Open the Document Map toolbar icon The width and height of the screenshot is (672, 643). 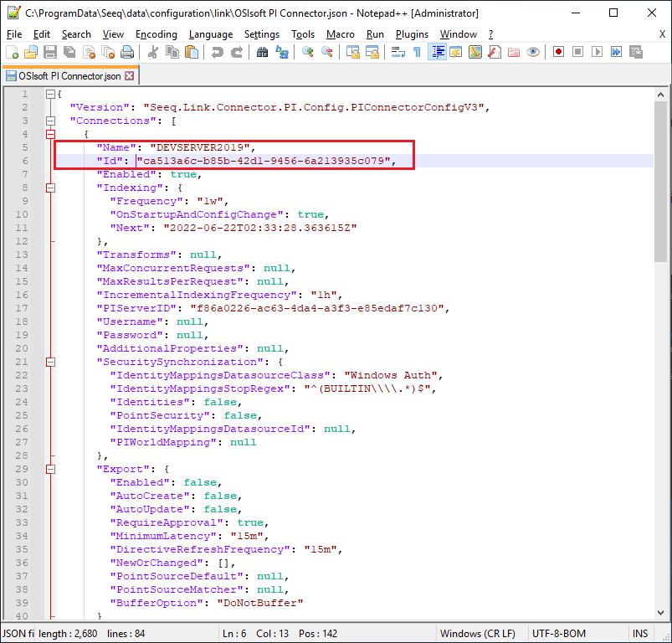tap(475, 52)
